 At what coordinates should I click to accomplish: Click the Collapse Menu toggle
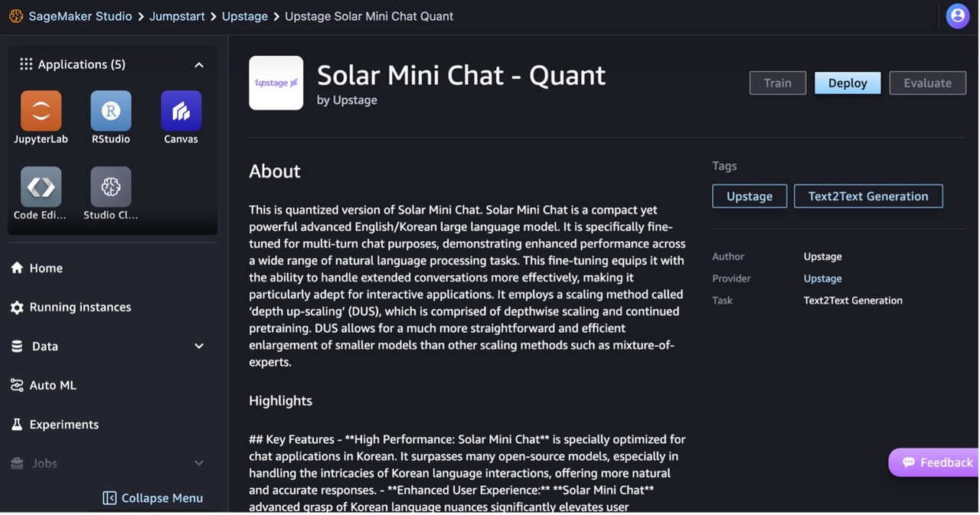pyautogui.click(x=153, y=498)
